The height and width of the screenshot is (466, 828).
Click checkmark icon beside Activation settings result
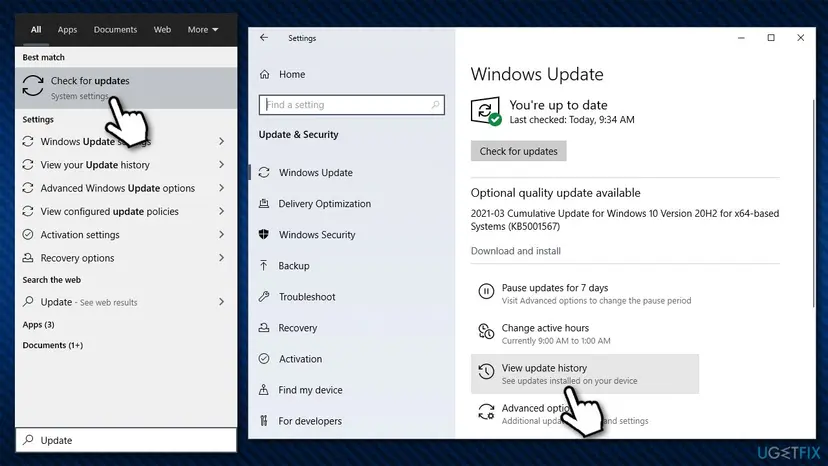(x=28, y=234)
